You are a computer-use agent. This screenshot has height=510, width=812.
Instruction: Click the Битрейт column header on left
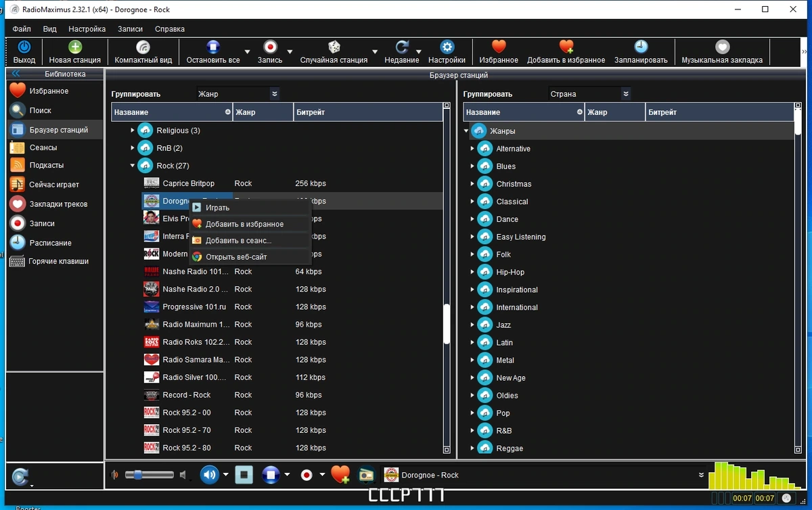pos(367,112)
